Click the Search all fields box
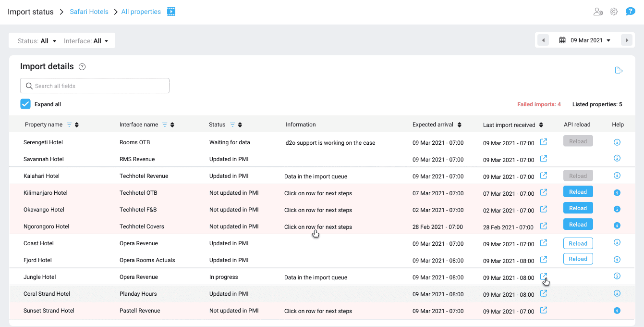Screen dimensions: 644x327 point(95,86)
